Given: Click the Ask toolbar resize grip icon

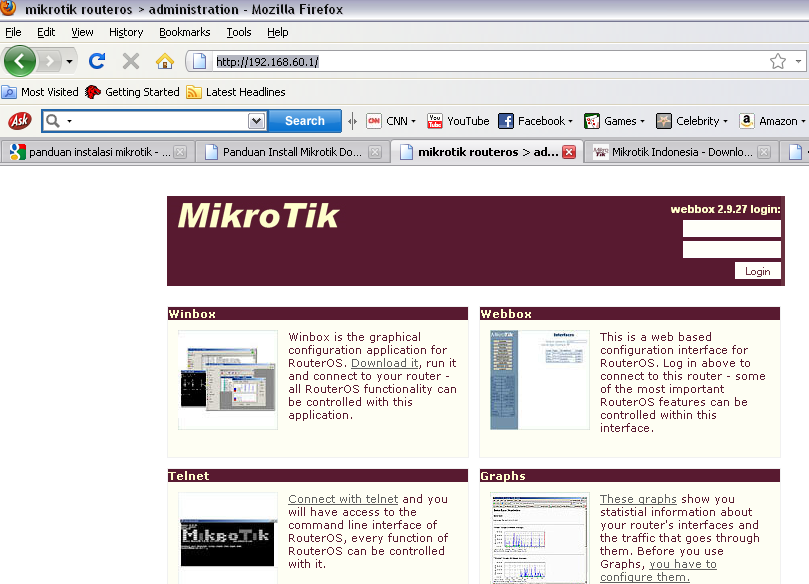Looking at the screenshot, I should coord(352,121).
